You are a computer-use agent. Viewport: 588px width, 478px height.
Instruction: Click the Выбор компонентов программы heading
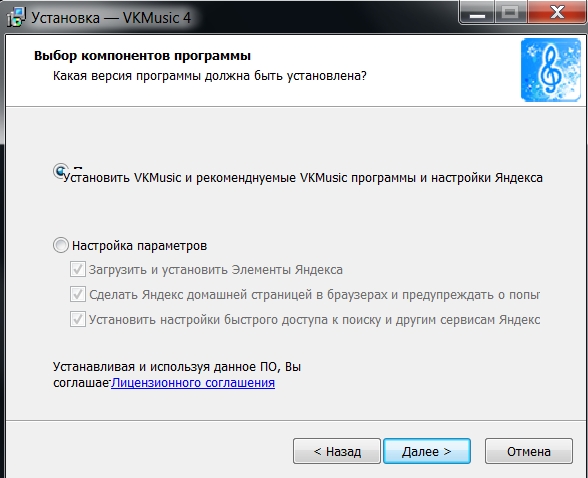coord(142,55)
